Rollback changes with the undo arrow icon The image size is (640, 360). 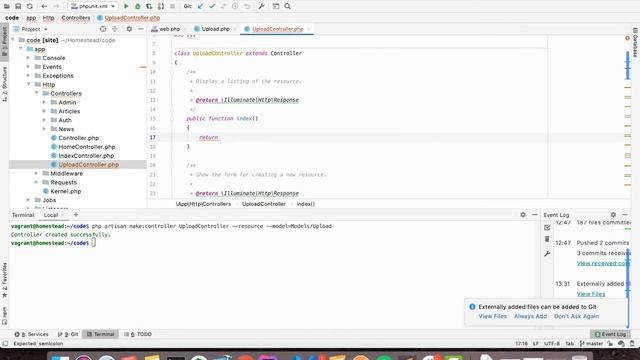pos(247,7)
